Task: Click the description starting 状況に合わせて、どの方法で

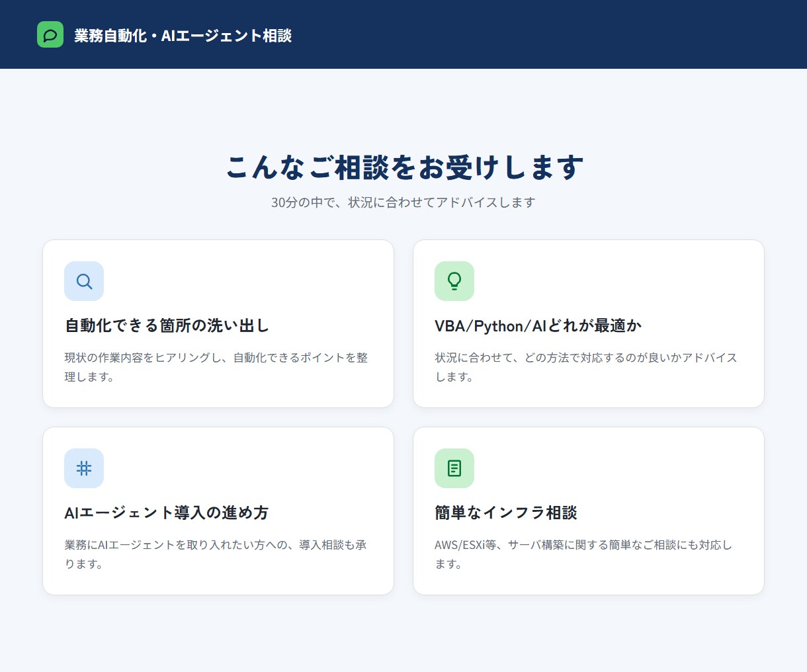Action: pos(586,367)
